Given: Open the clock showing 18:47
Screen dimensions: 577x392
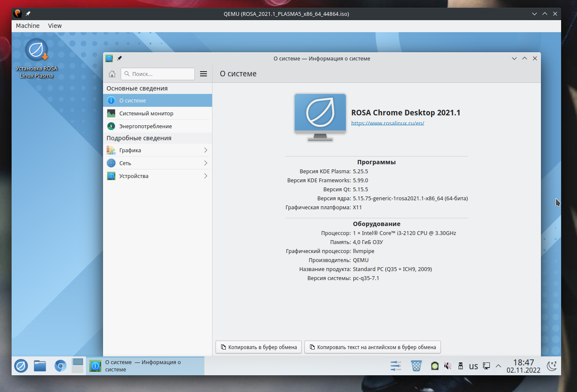Looking at the screenshot, I should point(523,366).
